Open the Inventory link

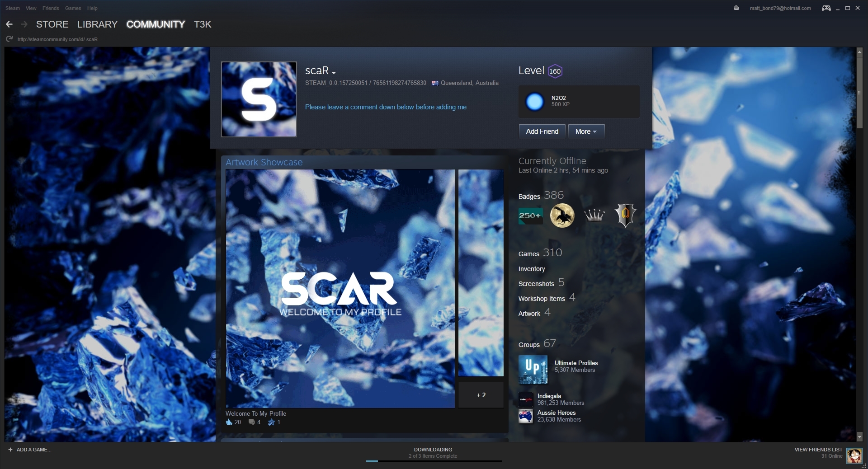click(x=532, y=269)
